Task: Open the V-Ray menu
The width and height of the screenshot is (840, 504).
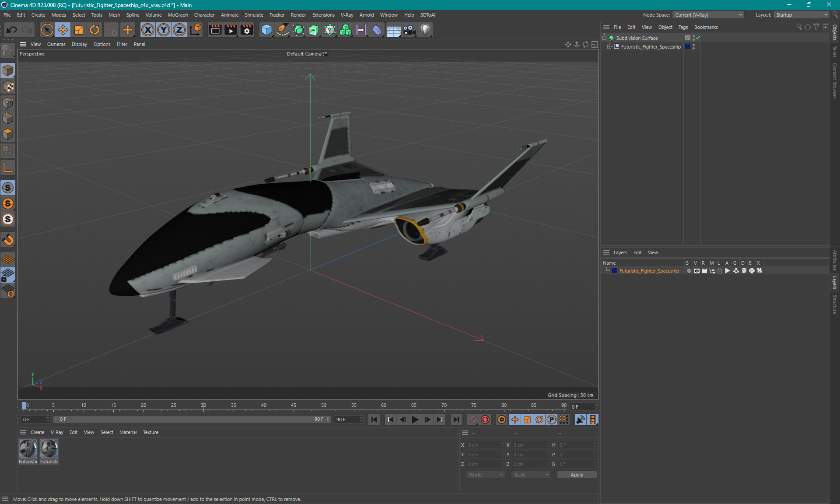Action: click(347, 15)
